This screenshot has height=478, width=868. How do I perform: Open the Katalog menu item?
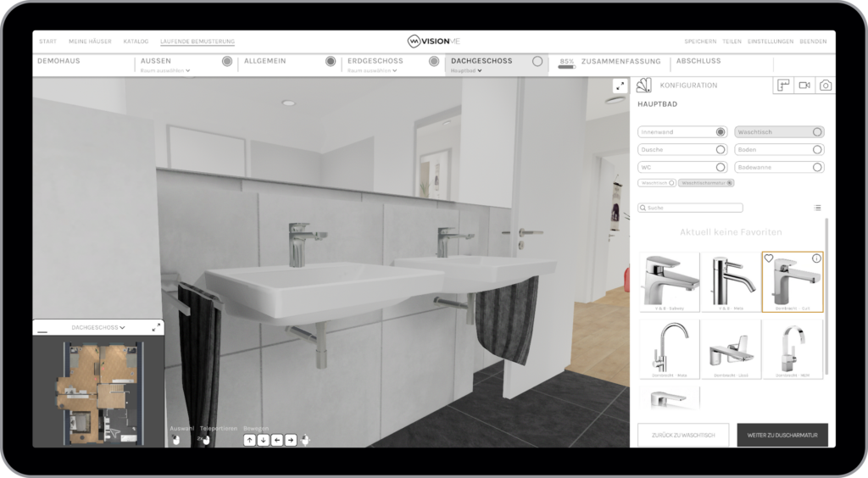(x=136, y=42)
